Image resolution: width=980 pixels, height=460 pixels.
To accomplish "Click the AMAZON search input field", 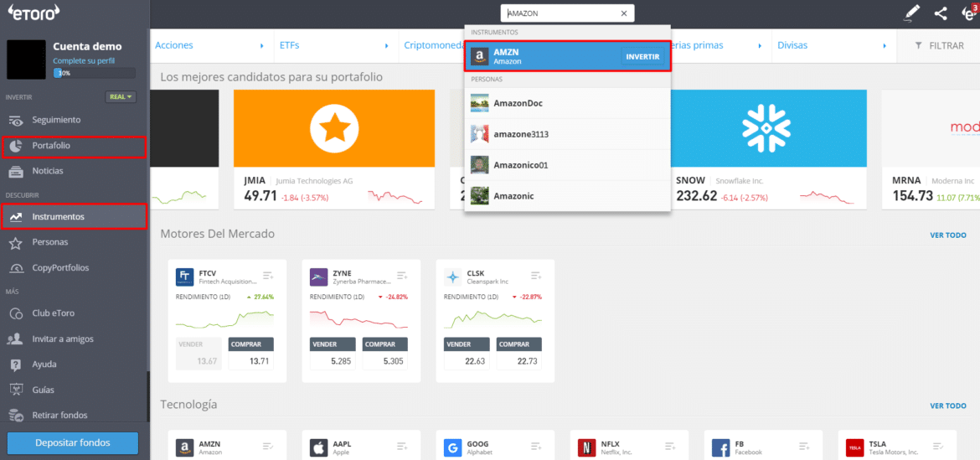I will (560, 13).
